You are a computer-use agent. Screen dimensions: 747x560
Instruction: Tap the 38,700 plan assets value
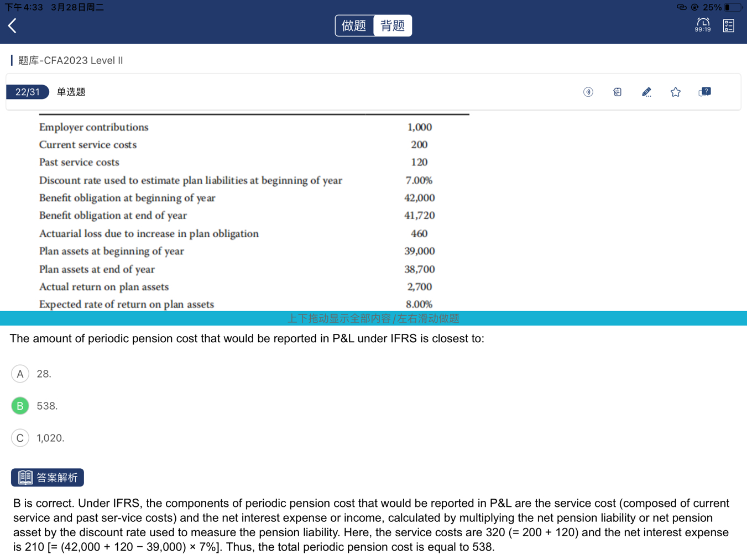[419, 269]
